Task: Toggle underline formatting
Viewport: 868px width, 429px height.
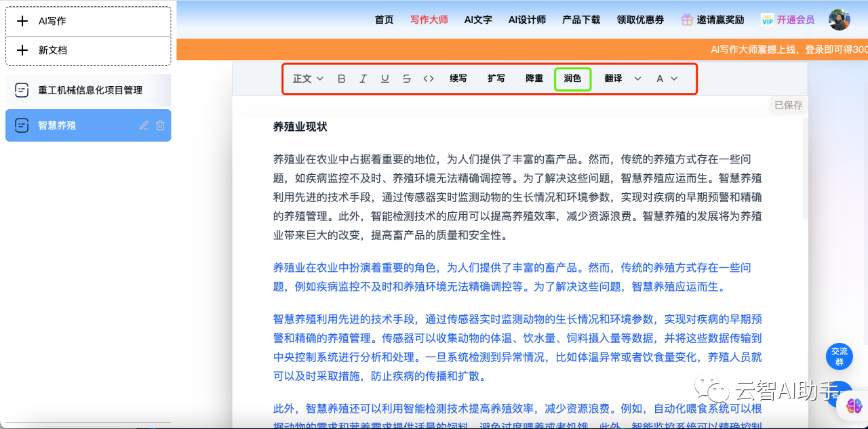Action: coord(384,78)
